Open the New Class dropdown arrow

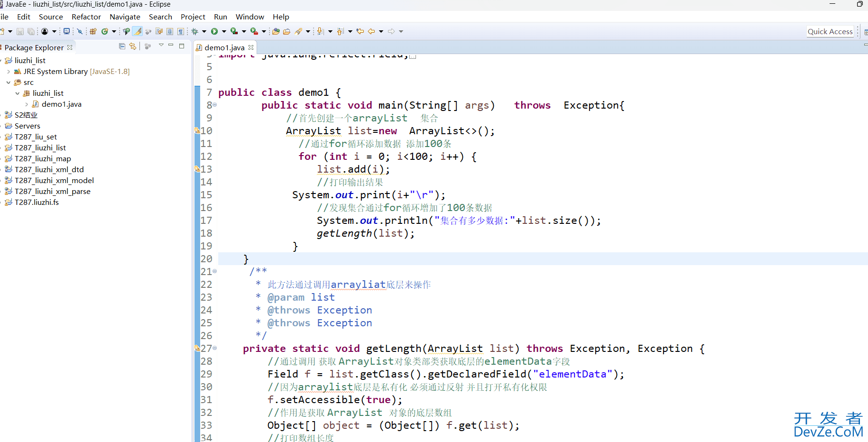click(x=114, y=31)
